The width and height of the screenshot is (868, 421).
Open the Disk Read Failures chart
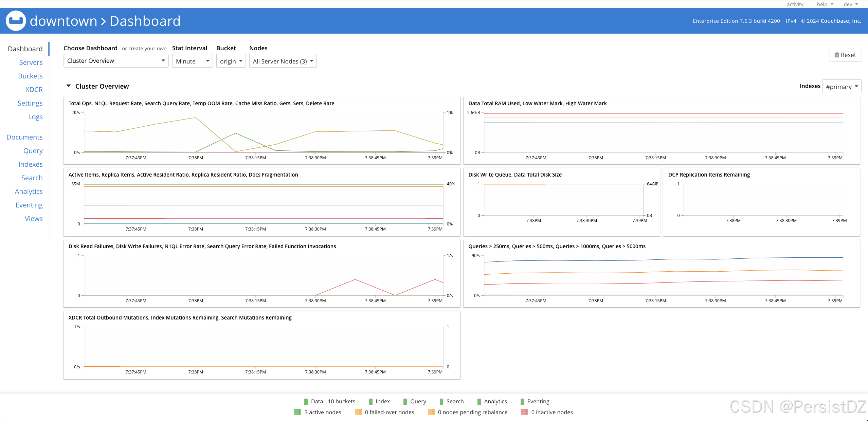[261, 274]
